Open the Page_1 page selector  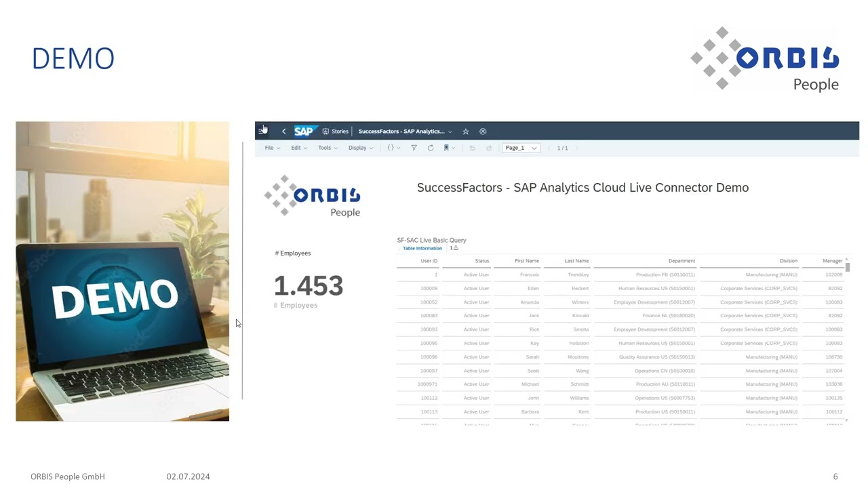[x=521, y=148]
